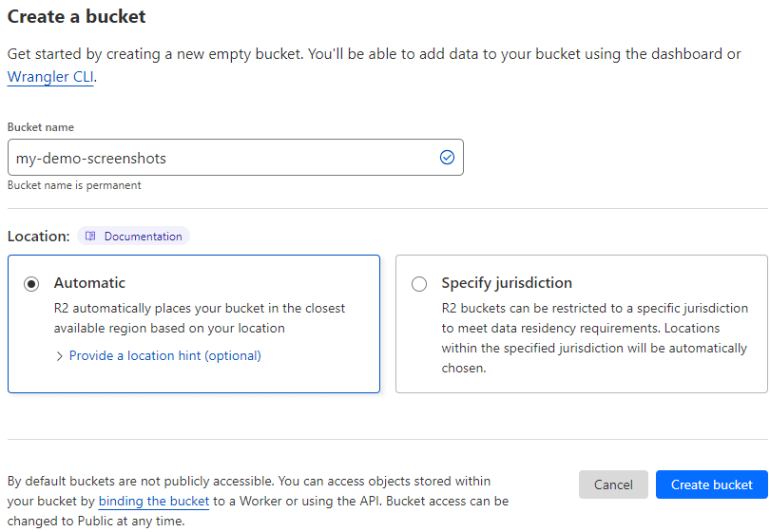Click the Create a bucket heading
The width and height of the screenshot is (770, 532).
pos(77,17)
